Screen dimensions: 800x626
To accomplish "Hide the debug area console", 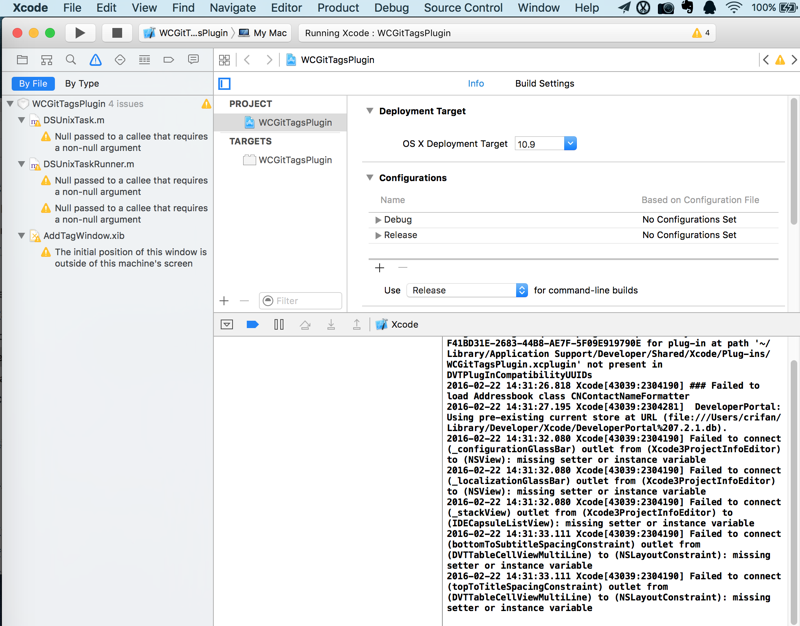I will coord(227,324).
